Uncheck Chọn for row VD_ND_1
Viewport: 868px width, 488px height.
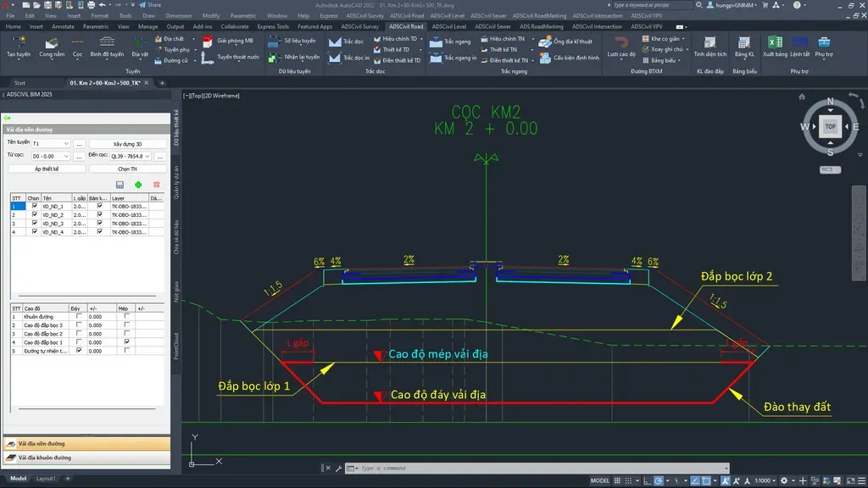pos(34,207)
